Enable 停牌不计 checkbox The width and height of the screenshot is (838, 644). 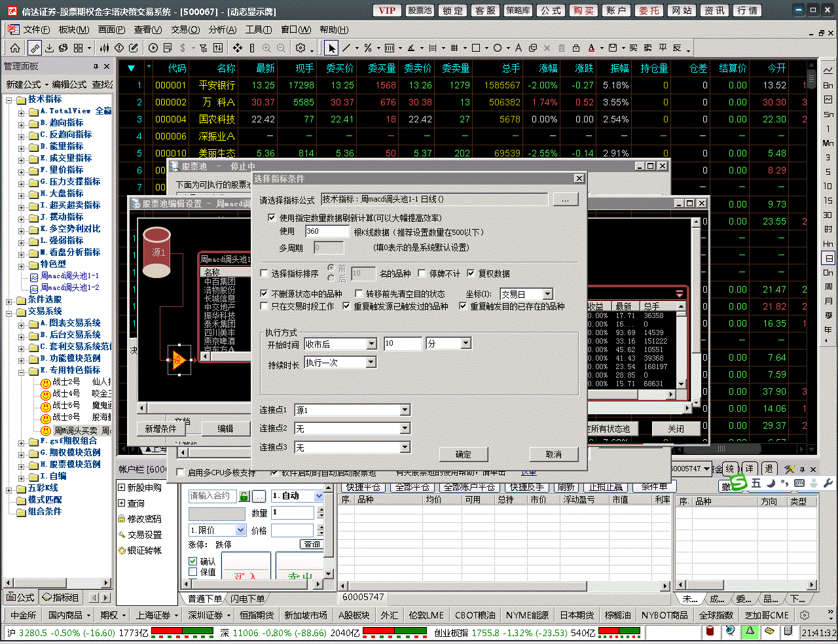pos(422,274)
